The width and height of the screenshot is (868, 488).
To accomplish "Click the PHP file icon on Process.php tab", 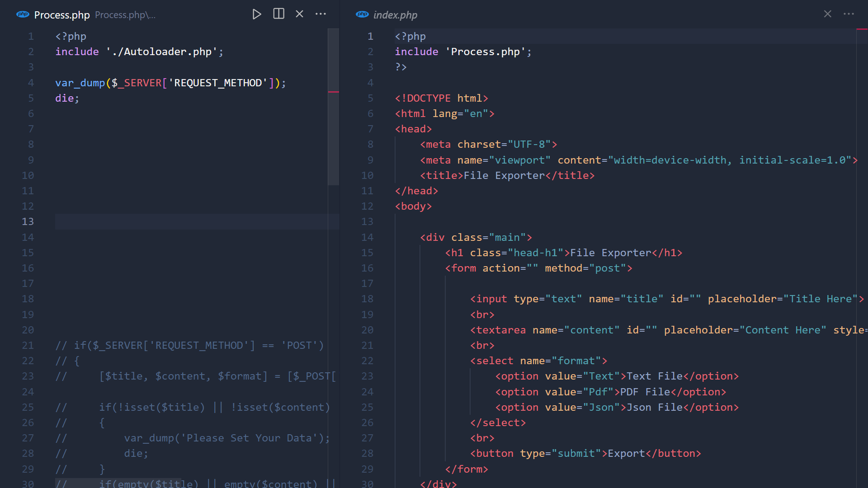I will [x=23, y=14].
